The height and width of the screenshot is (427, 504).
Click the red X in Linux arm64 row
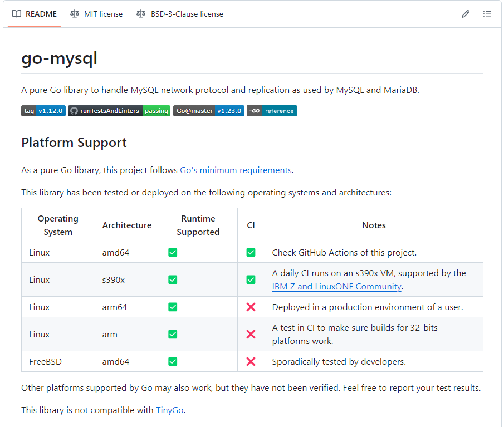(x=251, y=307)
